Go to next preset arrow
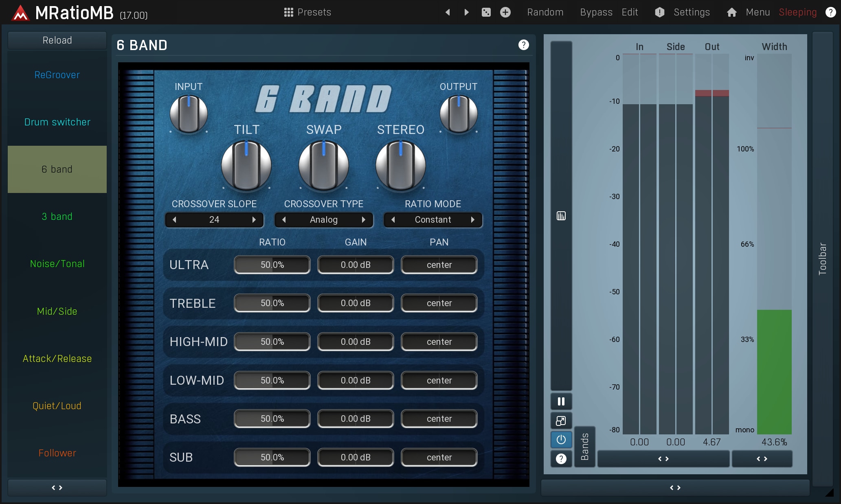 (467, 12)
